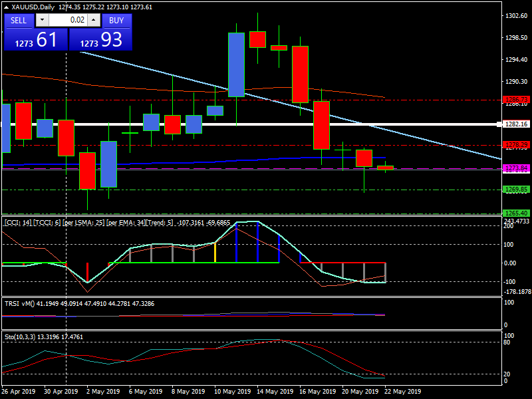Click the magenta 1273.84 price label
The image size is (532, 399).
tap(516, 168)
